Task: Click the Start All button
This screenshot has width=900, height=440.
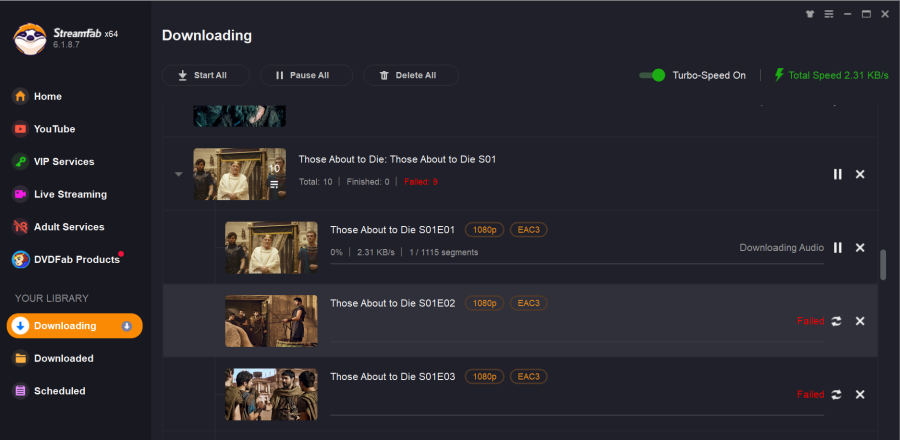Action: (x=205, y=75)
